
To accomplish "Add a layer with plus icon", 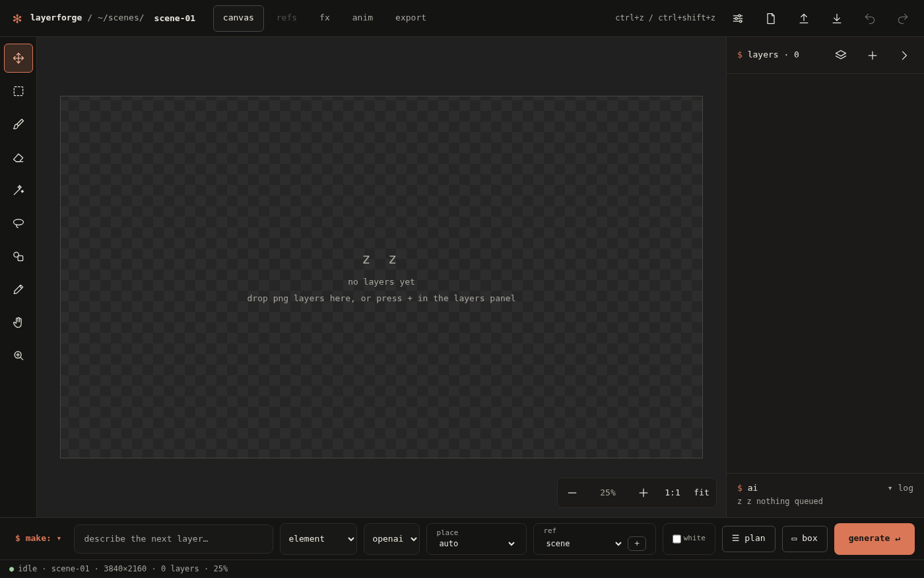I will click(x=873, y=55).
